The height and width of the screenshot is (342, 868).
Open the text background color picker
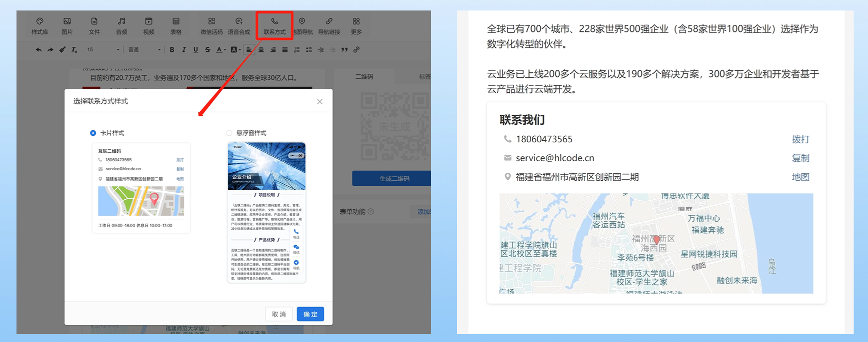pos(233,50)
